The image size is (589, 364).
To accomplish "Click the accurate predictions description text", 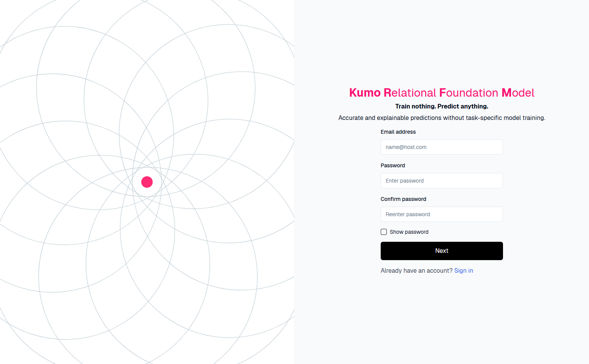I will 441,118.
